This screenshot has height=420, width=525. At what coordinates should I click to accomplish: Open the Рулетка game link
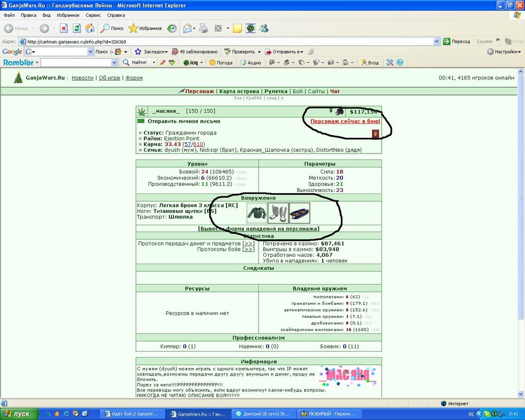[276, 91]
